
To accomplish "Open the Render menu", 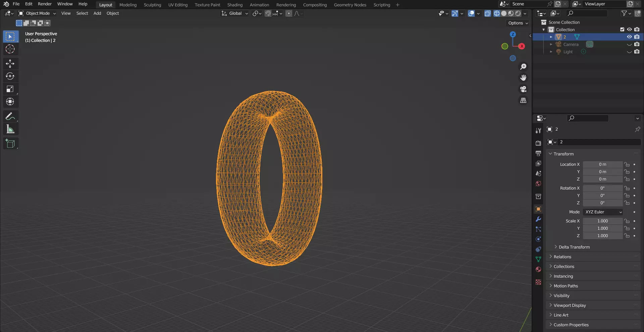I will [45, 4].
